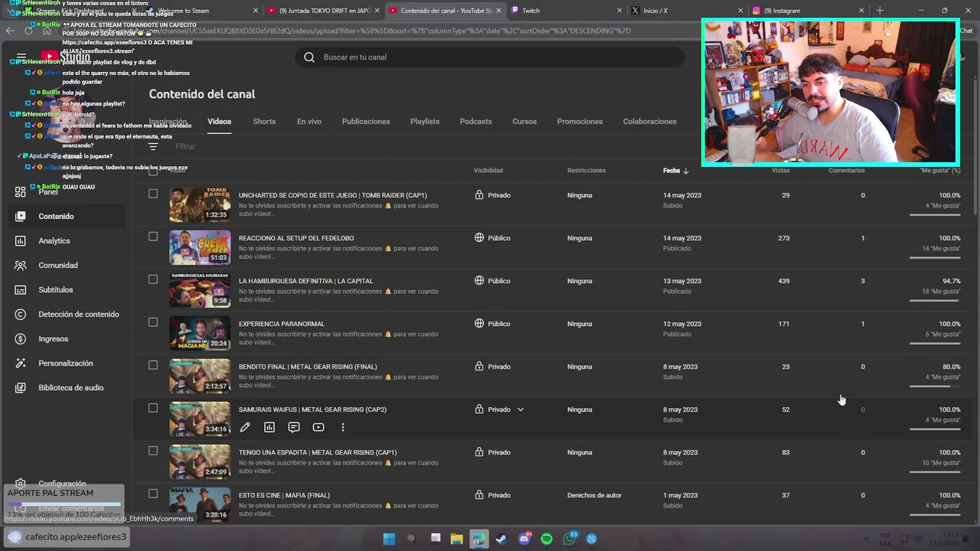The height and width of the screenshot is (551, 980).
Task: Click thumbnail of REACCIONO AL SETUP DEL FEDELOBO
Action: click(200, 247)
